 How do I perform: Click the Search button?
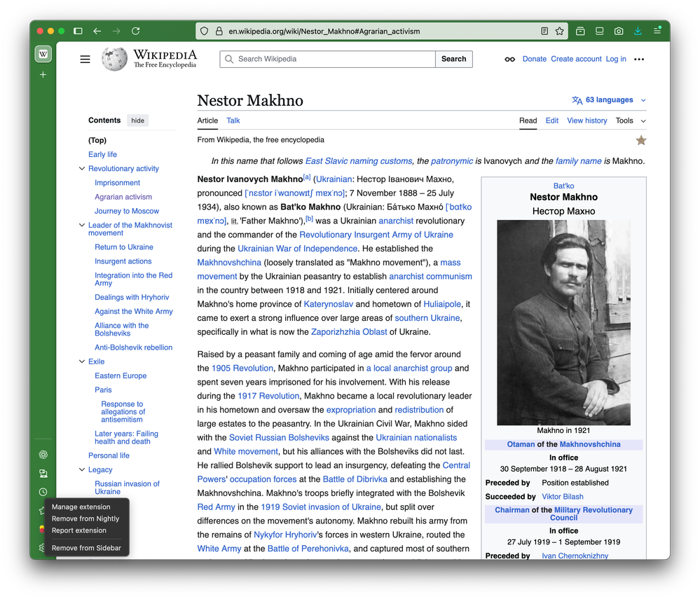click(x=453, y=60)
